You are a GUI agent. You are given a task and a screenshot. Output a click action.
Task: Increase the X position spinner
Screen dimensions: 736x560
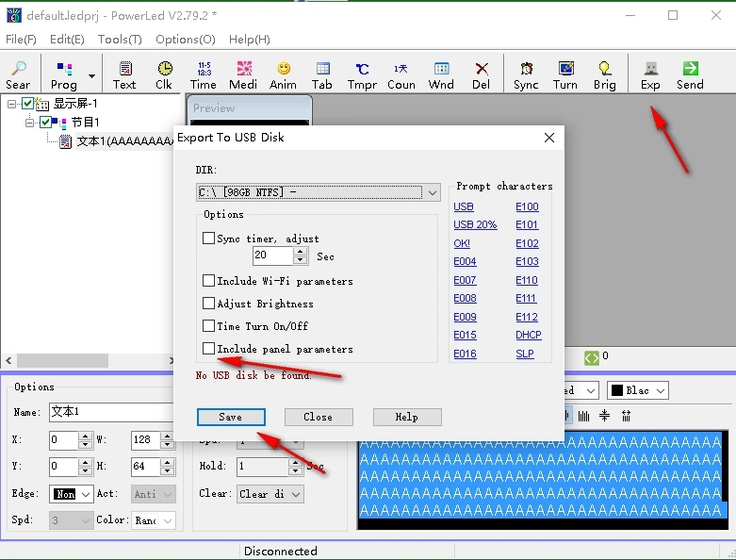coord(85,436)
